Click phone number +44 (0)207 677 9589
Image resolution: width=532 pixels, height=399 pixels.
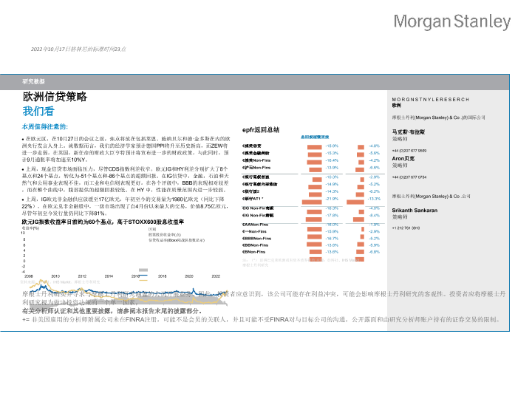(414, 150)
